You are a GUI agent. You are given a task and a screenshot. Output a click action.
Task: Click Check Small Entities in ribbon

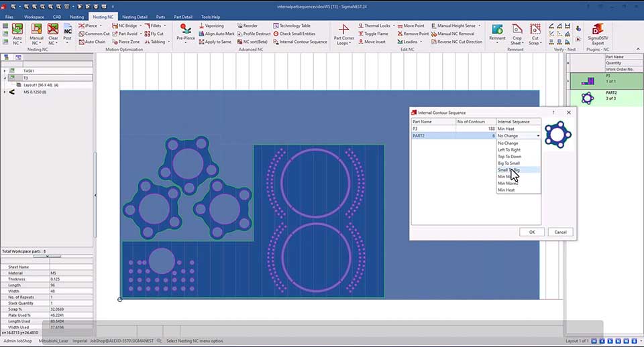pyautogui.click(x=297, y=33)
